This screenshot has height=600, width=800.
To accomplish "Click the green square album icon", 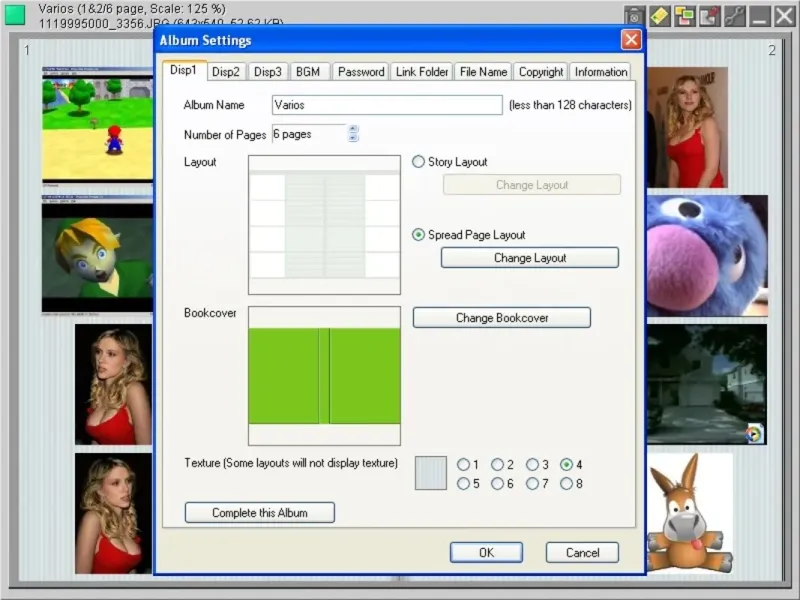I will click(x=15, y=15).
